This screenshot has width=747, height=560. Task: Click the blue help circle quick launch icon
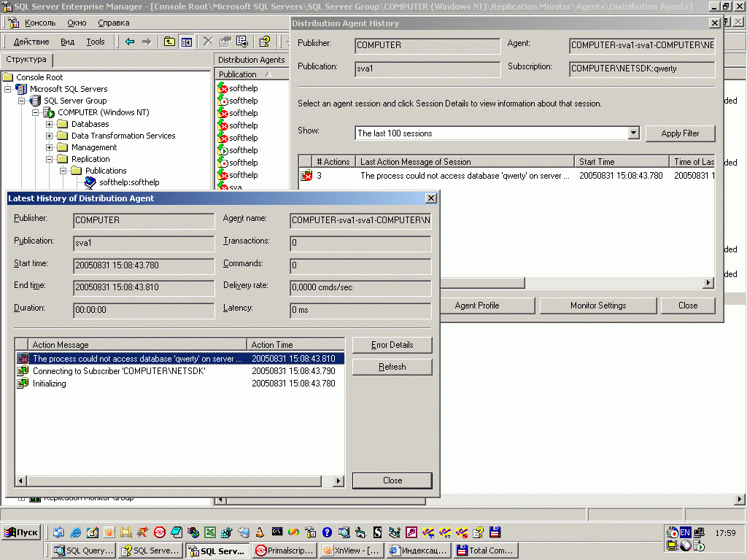[x=327, y=532]
